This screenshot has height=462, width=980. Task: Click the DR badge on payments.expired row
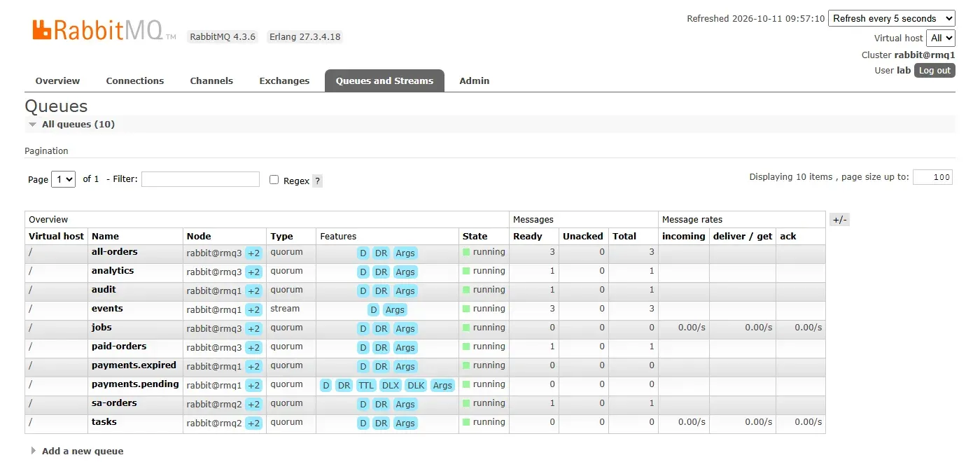click(x=381, y=366)
